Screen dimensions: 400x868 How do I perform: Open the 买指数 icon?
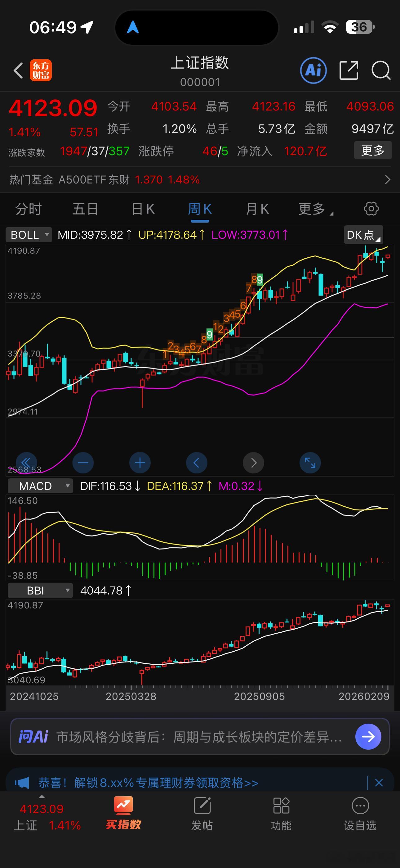click(123, 812)
